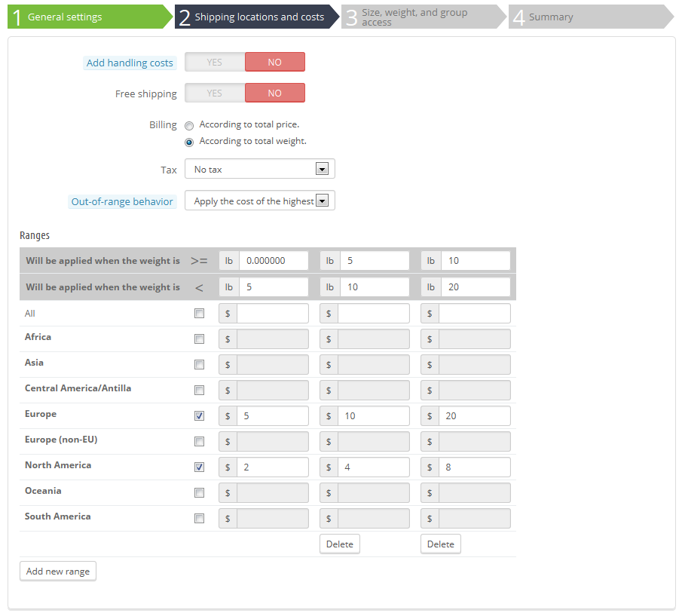
Task: Enable the Asia shipping zone
Action: coord(199,364)
